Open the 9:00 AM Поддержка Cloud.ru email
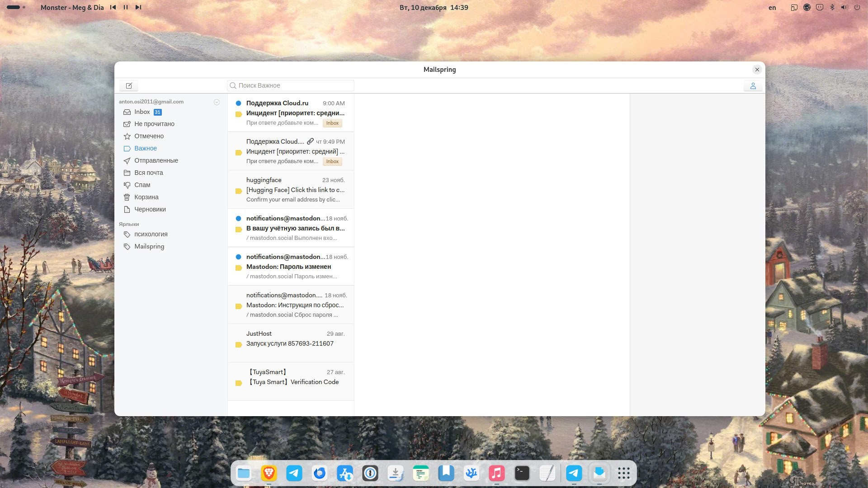 pos(291,113)
